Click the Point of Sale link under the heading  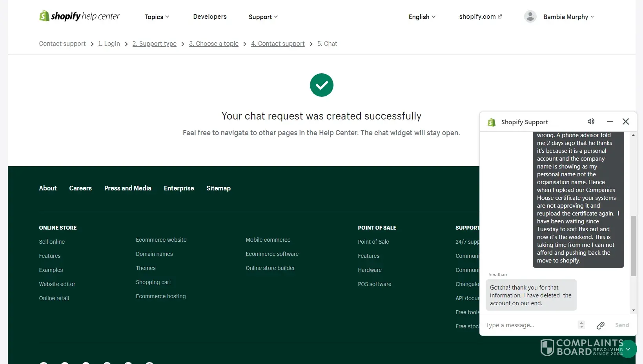[373, 242]
